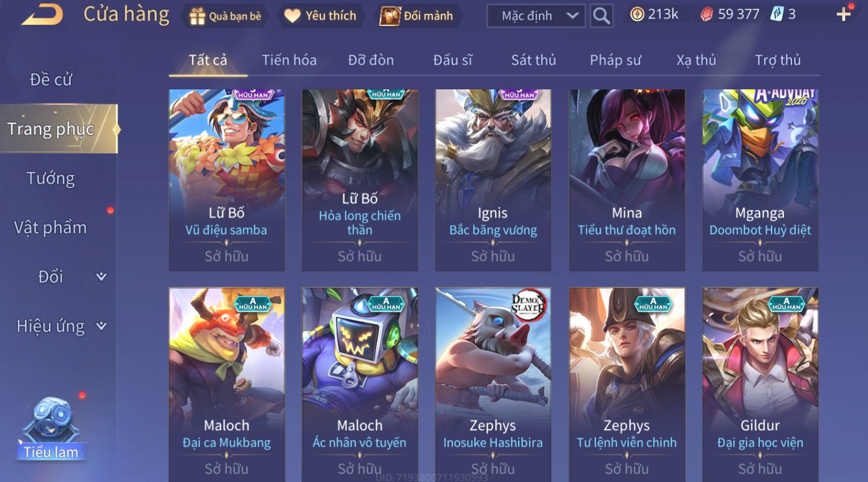Select the Mina Tiểu thư đoạt hồn skin
This screenshot has width=868, height=482.
pos(627,180)
